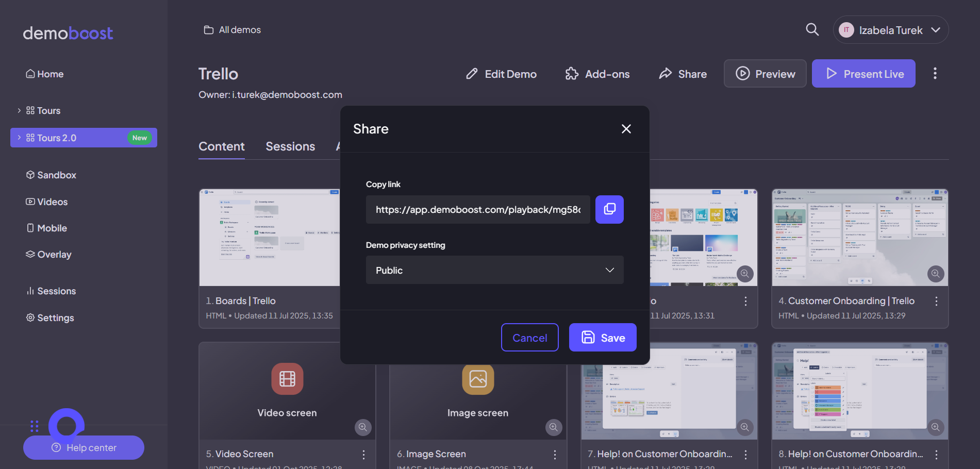Click the copy link icon button

[x=609, y=209]
